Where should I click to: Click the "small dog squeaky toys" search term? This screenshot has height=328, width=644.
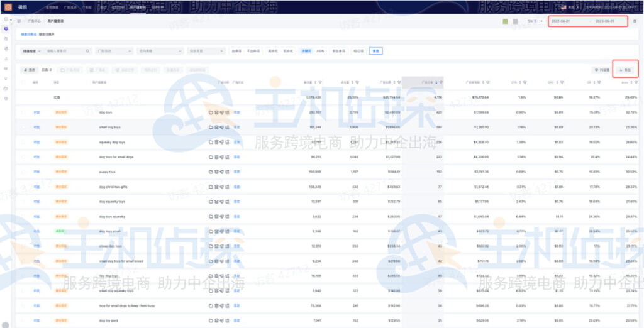tap(116, 291)
